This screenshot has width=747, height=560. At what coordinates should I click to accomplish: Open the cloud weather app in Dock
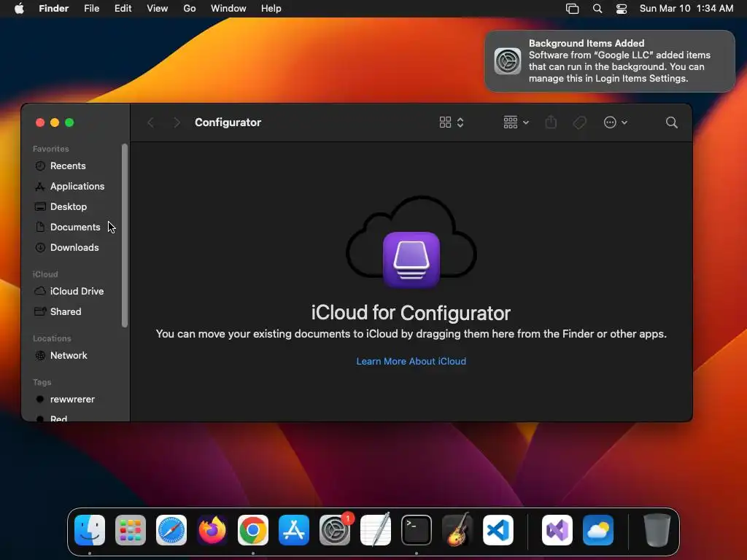click(x=598, y=530)
